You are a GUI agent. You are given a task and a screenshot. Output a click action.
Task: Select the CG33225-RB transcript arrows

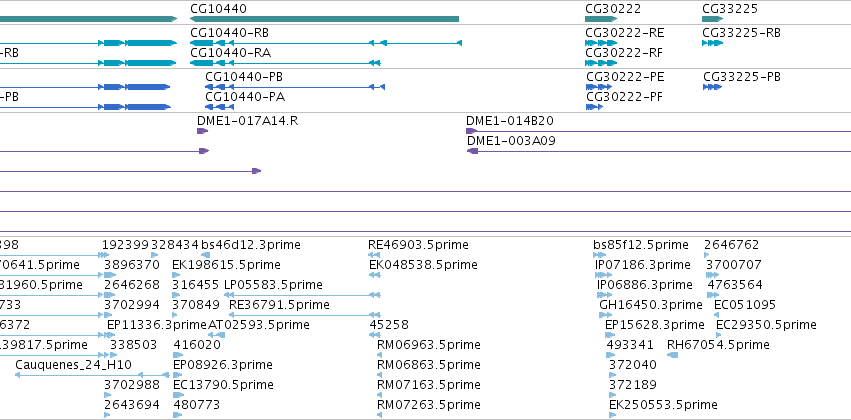pyautogui.click(x=712, y=43)
